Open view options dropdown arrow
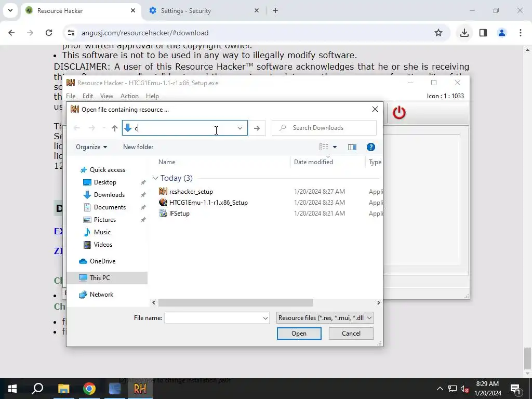 pyautogui.click(x=335, y=147)
